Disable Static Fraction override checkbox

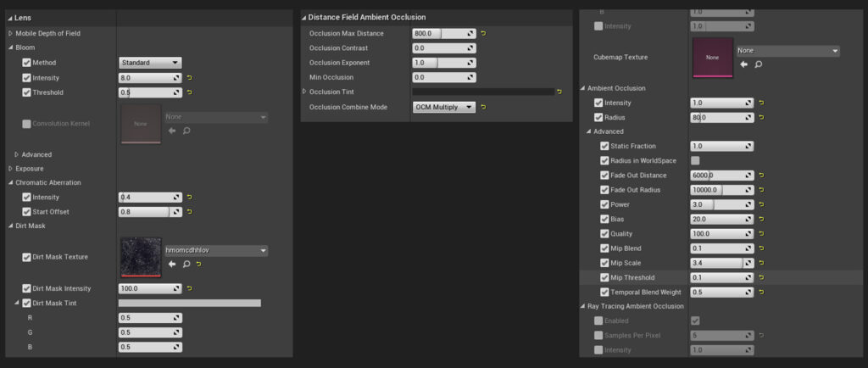point(604,146)
